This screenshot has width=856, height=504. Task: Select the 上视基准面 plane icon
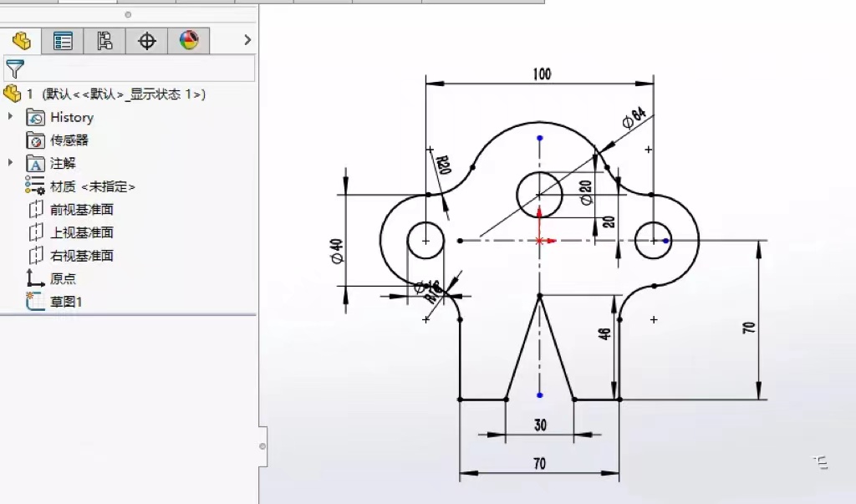point(36,232)
